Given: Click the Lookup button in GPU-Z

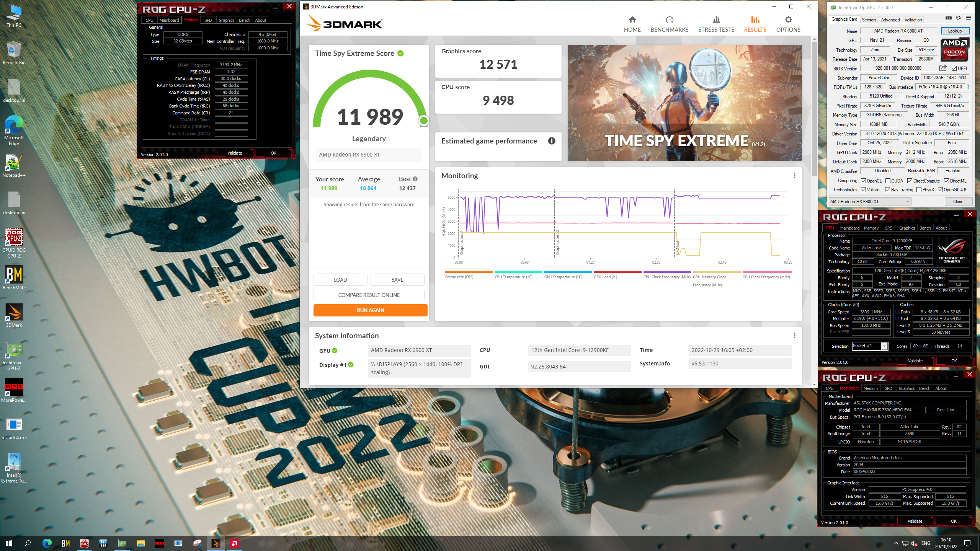Looking at the screenshot, I should pyautogui.click(x=954, y=31).
